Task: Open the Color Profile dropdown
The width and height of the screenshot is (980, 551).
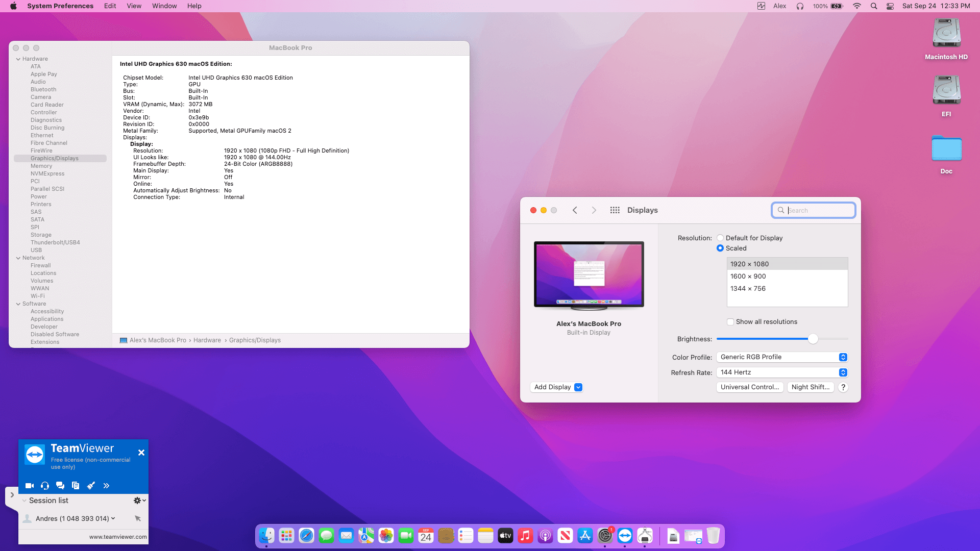Action: pos(781,357)
